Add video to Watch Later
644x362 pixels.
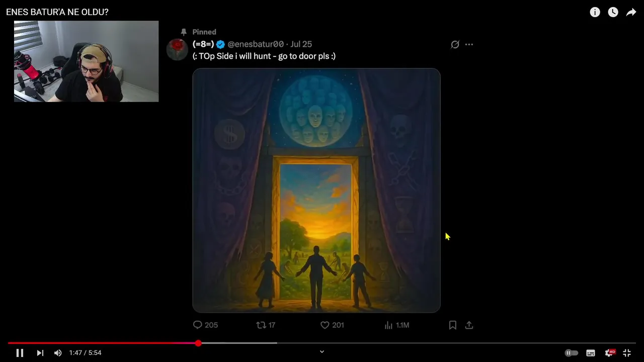tap(613, 12)
